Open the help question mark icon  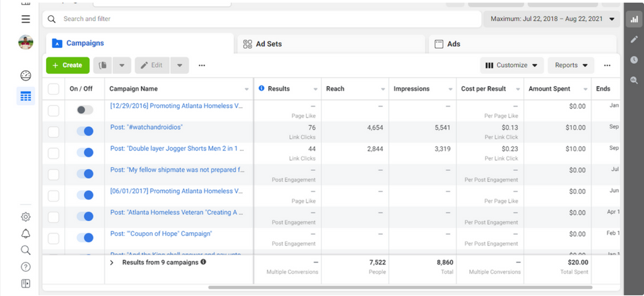[26, 267]
